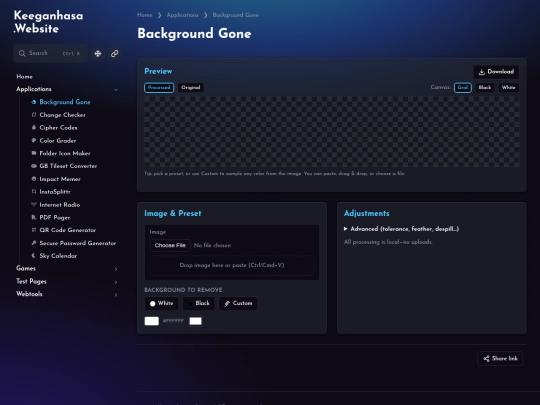Screen dimensions: 540x405
Task: Click the magnifier icon in search box
Action: click(22, 53)
